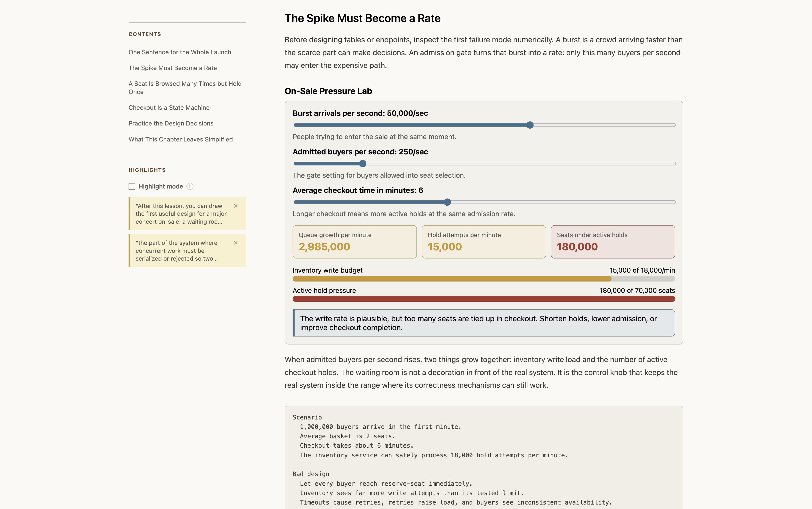
Task: Click the Inventory write budget progress bar
Action: click(x=484, y=279)
